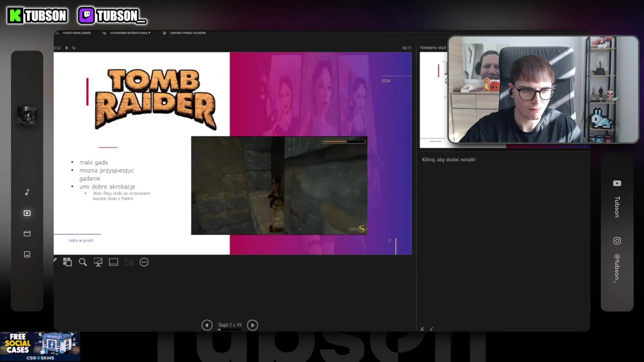Black out the slide show screen
This screenshot has width=644, height=362.
tap(98, 262)
